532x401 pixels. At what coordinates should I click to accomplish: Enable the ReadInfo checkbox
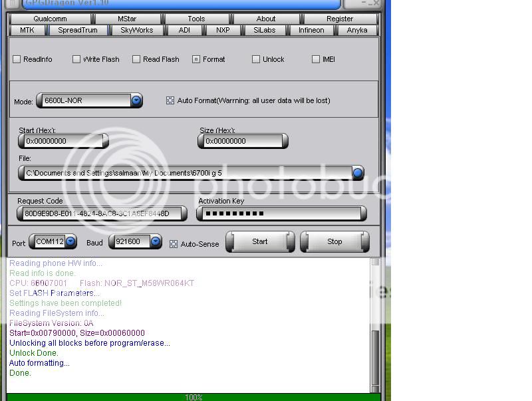[17, 59]
